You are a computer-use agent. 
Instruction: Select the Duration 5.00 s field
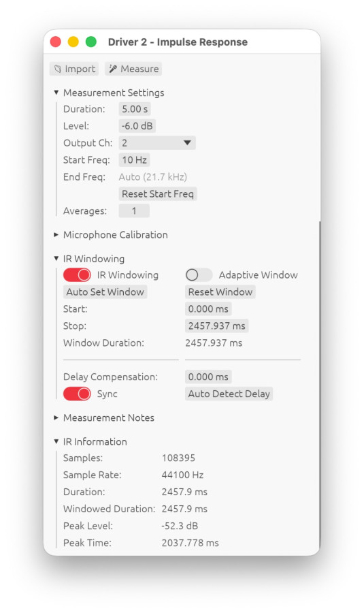(x=135, y=109)
